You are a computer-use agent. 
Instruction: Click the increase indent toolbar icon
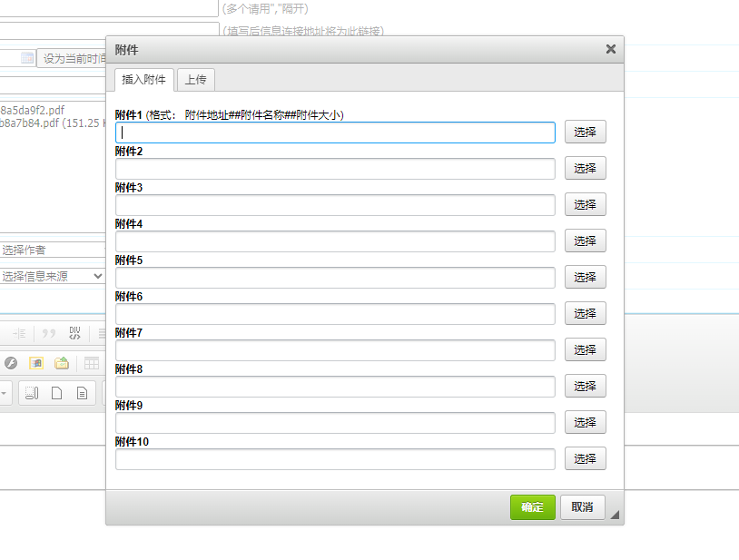(19, 334)
